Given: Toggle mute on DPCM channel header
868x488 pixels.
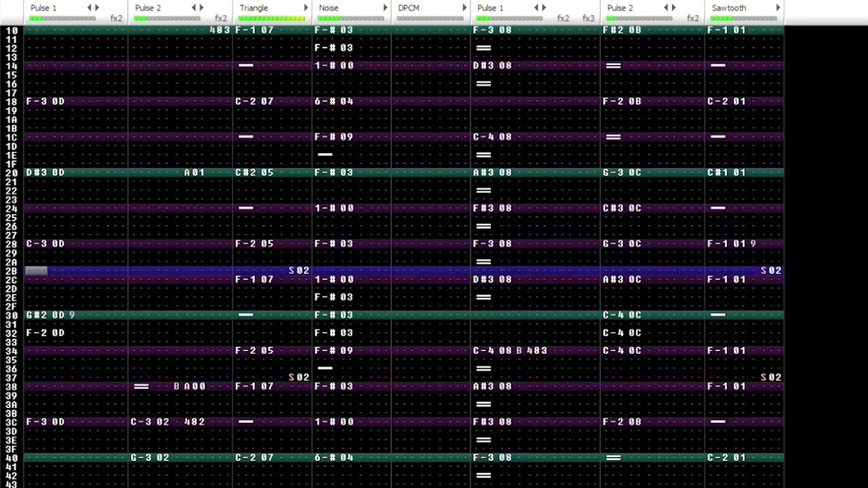Looking at the screenshot, I should click(x=409, y=7).
